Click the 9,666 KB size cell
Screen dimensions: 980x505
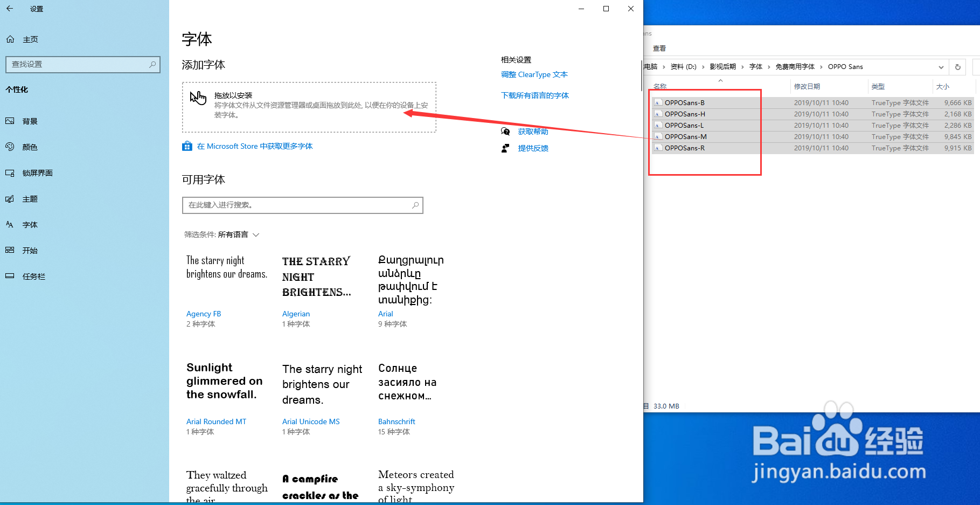pos(958,102)
